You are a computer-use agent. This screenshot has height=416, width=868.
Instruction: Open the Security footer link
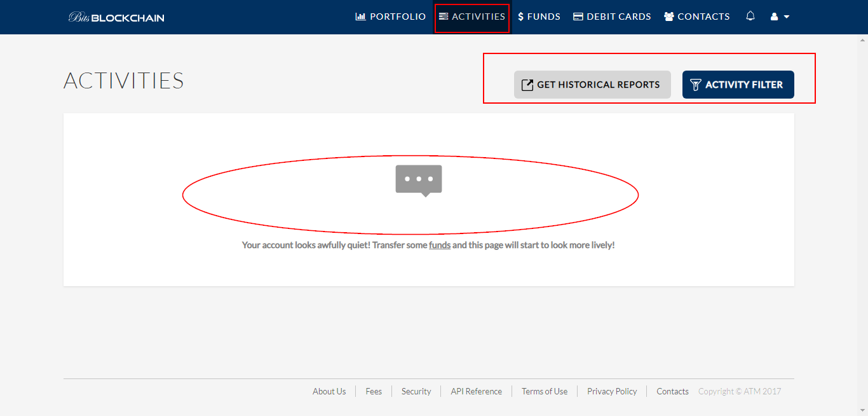click(416, 391)
